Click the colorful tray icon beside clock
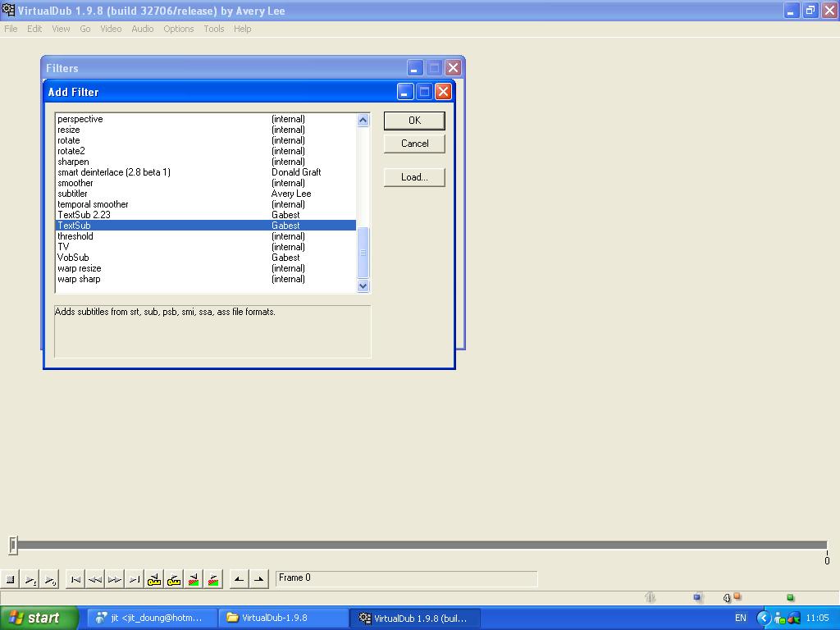The height and width of the screenshot is (630, 840). 794,619
